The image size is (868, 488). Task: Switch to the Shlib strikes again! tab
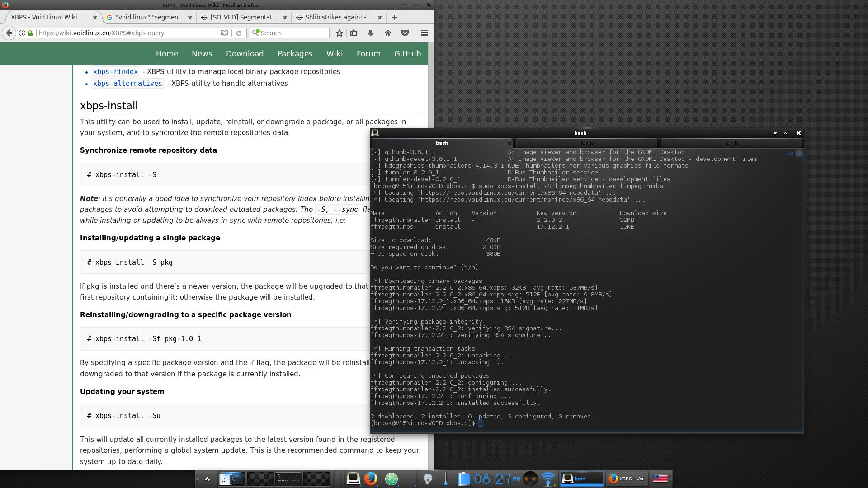tap(339, 18)
